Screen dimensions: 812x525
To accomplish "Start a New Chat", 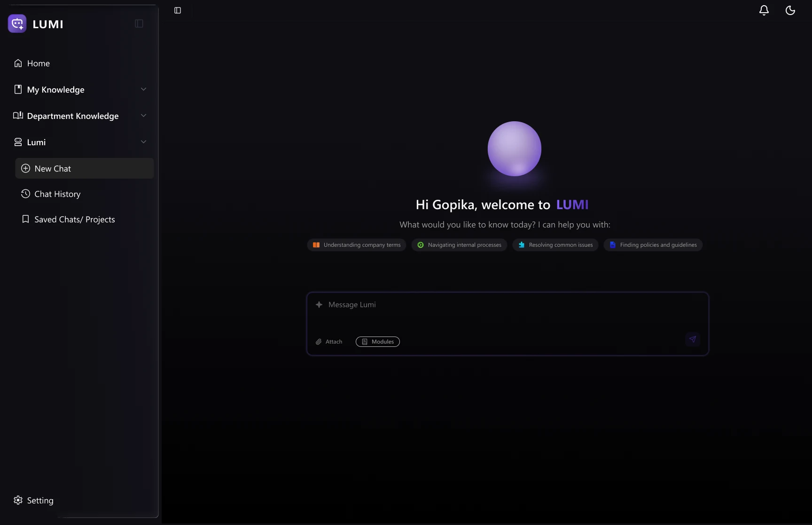I will 85,168.
